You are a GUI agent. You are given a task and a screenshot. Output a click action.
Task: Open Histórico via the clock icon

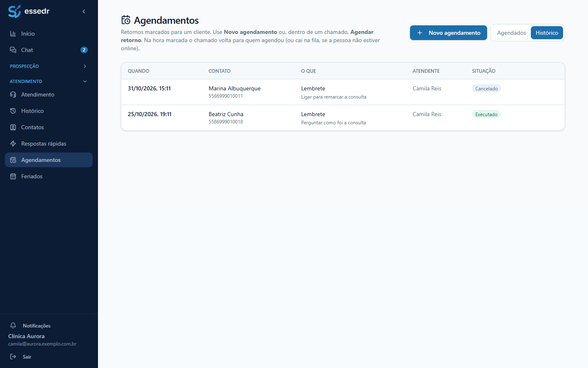13,111
